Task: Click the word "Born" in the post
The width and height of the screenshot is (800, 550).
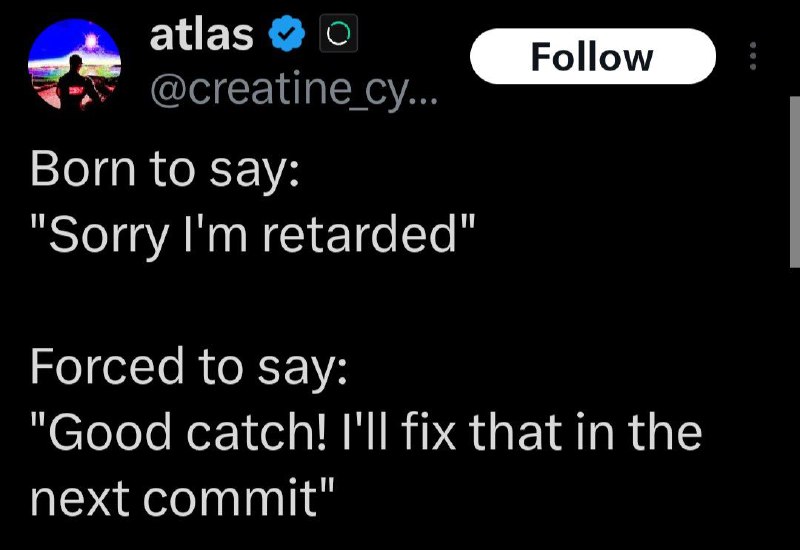Action: 83,169
